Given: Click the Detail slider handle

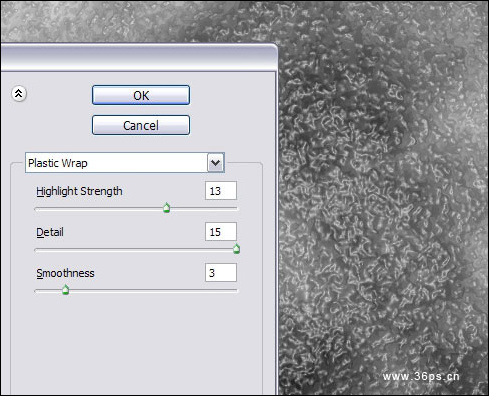Looking at the screenshot, I should (236, 249).
